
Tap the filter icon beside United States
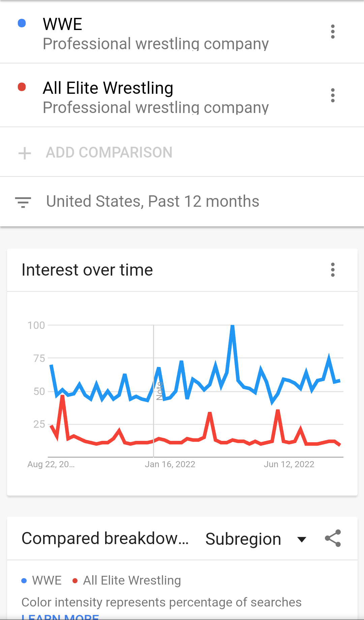[x=23, y=202]
